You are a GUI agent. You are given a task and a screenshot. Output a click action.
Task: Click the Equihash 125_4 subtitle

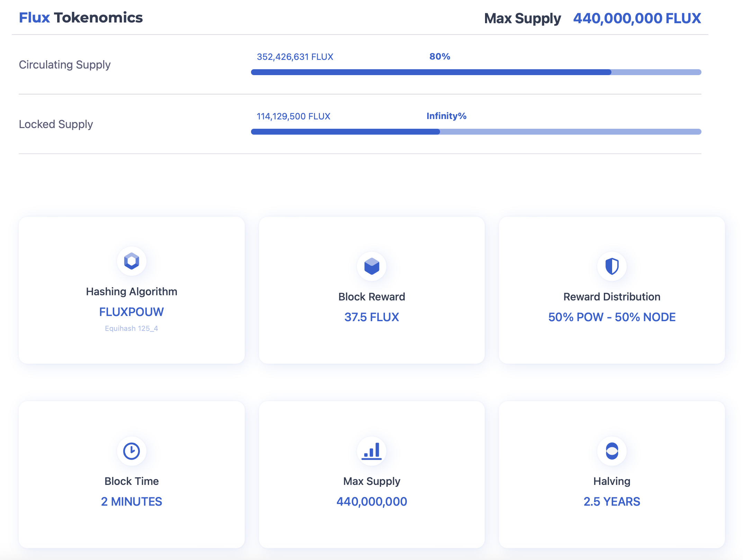[132, 328]
